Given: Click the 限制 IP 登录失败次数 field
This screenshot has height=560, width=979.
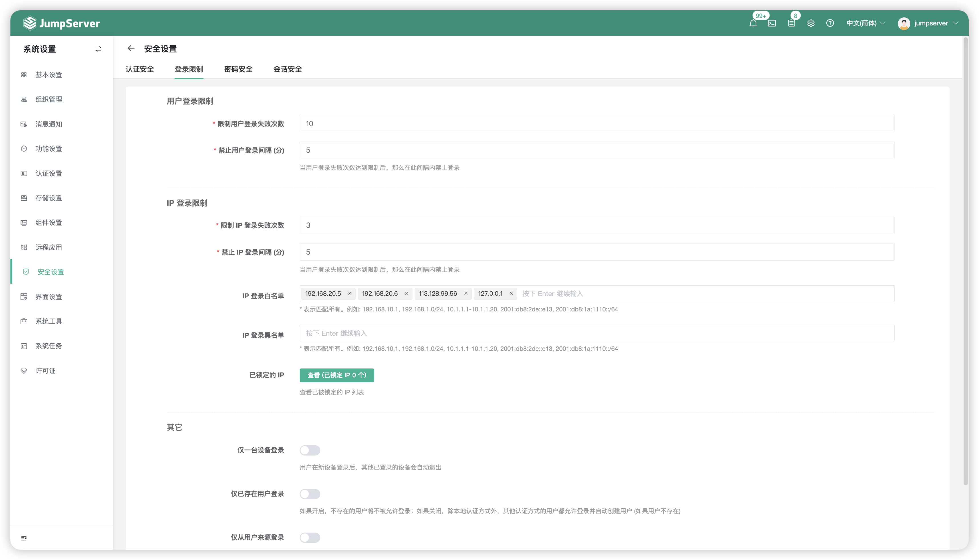Looking at the screenshot, I should 597,225.
